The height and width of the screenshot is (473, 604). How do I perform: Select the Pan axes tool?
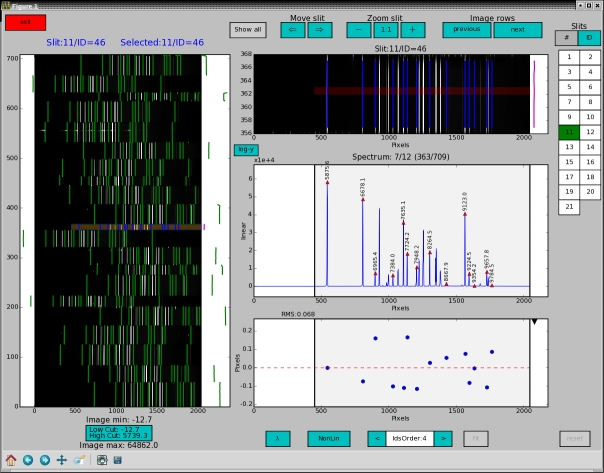coord(62,460)
